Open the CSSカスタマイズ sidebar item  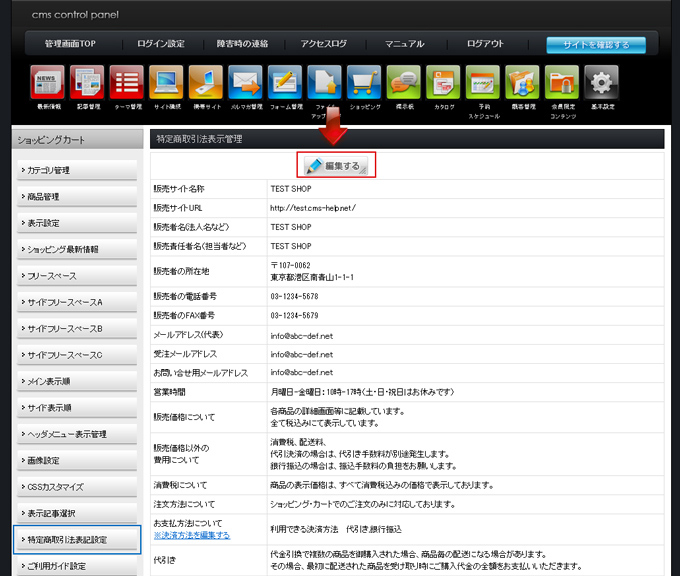click(x=75, y=487)
